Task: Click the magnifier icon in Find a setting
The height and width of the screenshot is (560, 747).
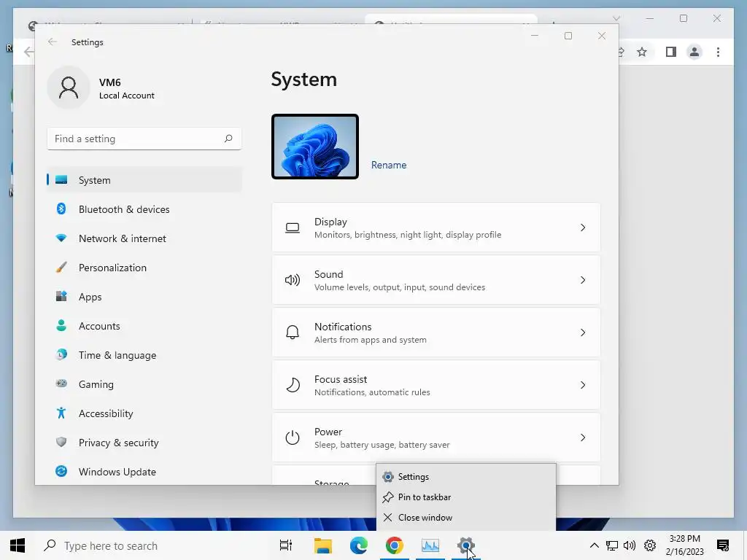Action: pos(228,138)
